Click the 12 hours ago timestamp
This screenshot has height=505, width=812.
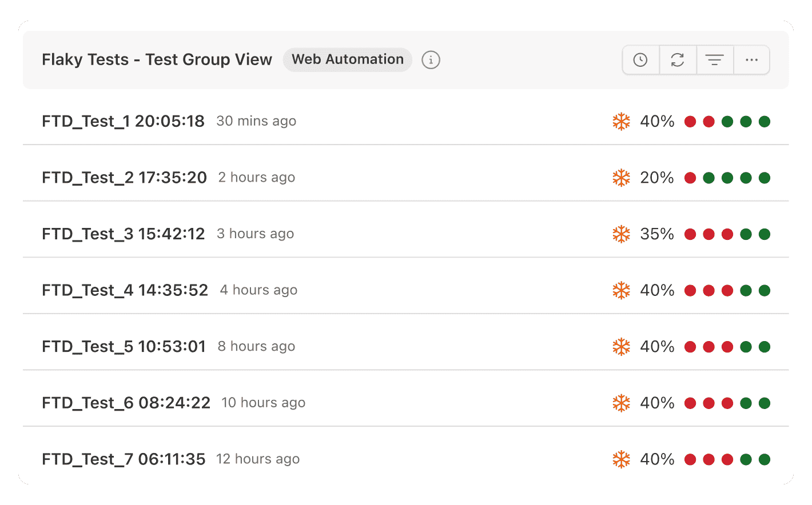coord(257,459)
